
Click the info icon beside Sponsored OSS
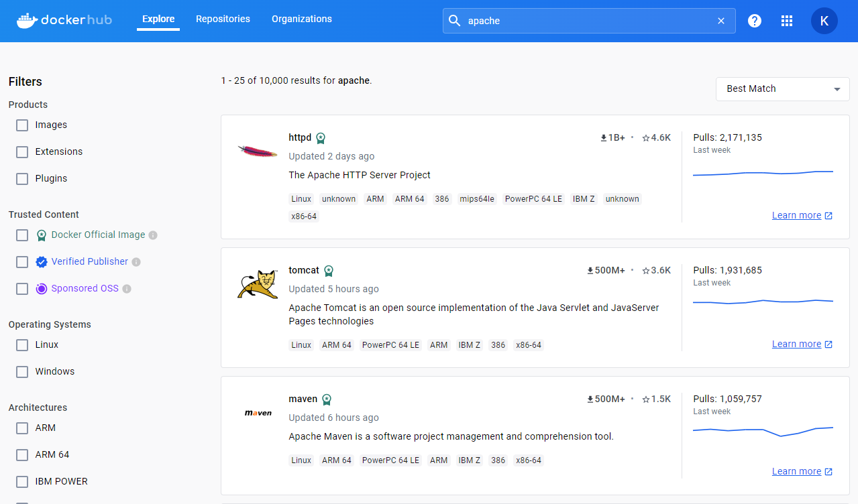coord(127,289)
